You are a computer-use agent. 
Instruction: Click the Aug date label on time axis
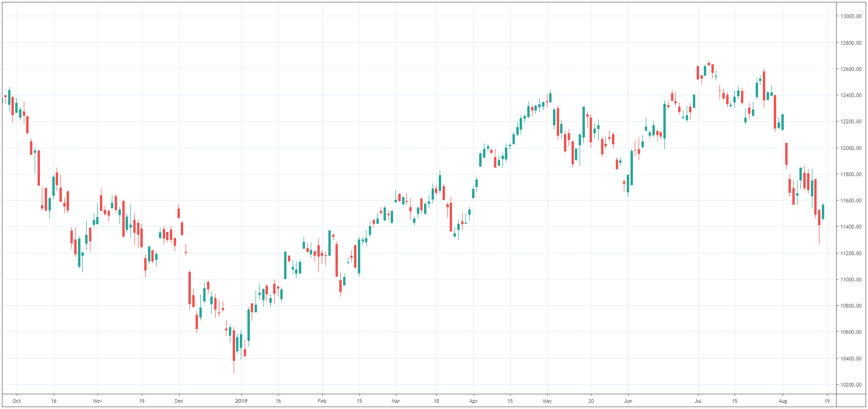coord(783,401)
